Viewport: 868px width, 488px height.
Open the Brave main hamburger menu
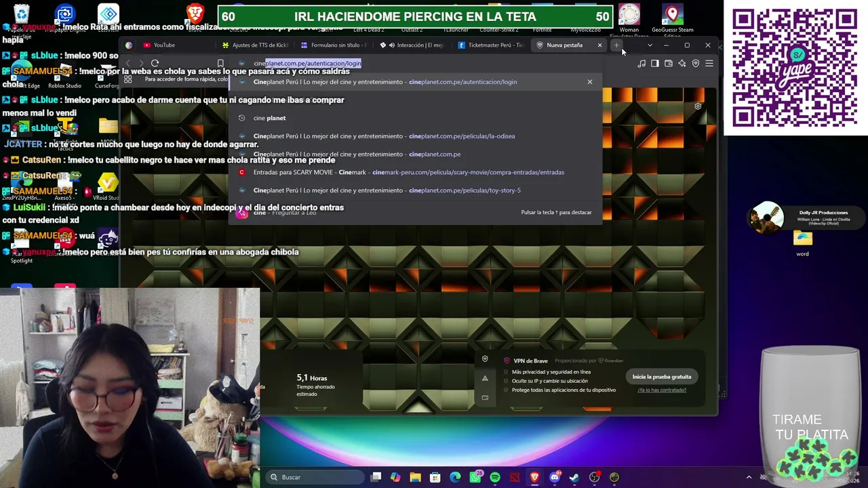[x=709, y=64]
